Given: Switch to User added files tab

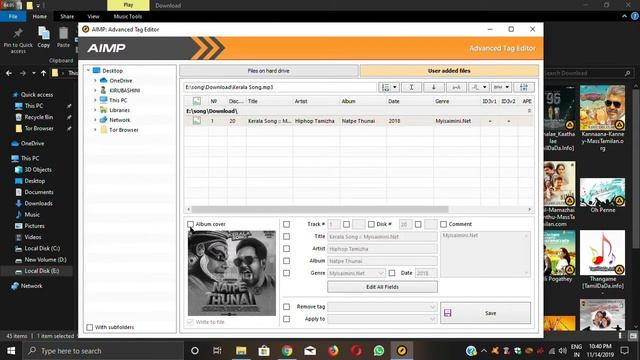Looking at the screenshot, I should coord(449,71).
